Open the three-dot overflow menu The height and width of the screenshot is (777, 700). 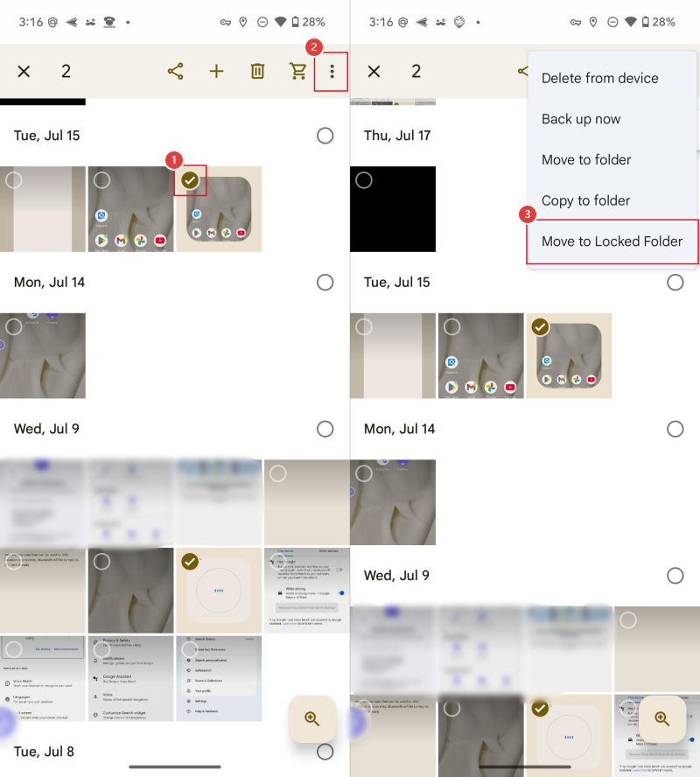click(331, 71)
